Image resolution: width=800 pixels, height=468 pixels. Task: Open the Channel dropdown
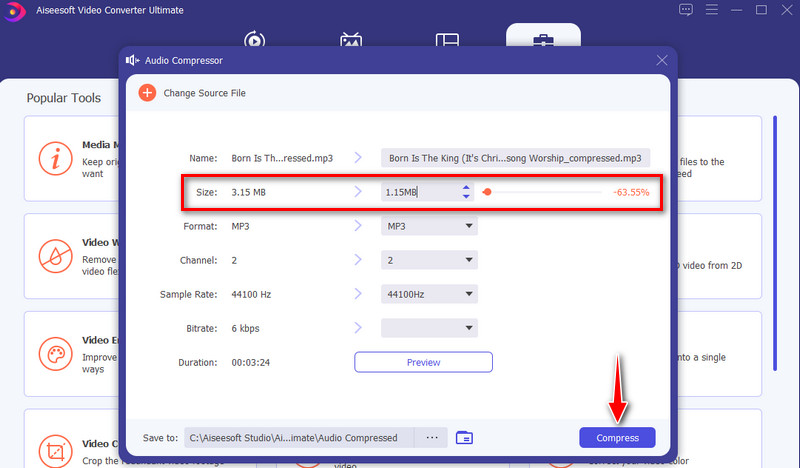(430, 260)
